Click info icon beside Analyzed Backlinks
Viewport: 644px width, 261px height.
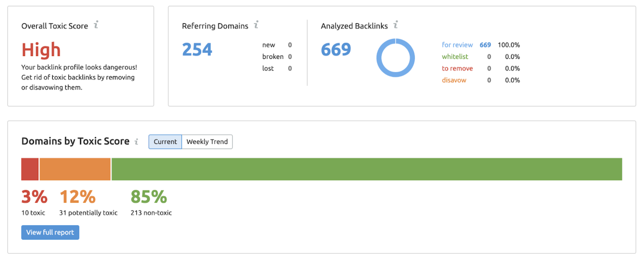pos(396,25)
